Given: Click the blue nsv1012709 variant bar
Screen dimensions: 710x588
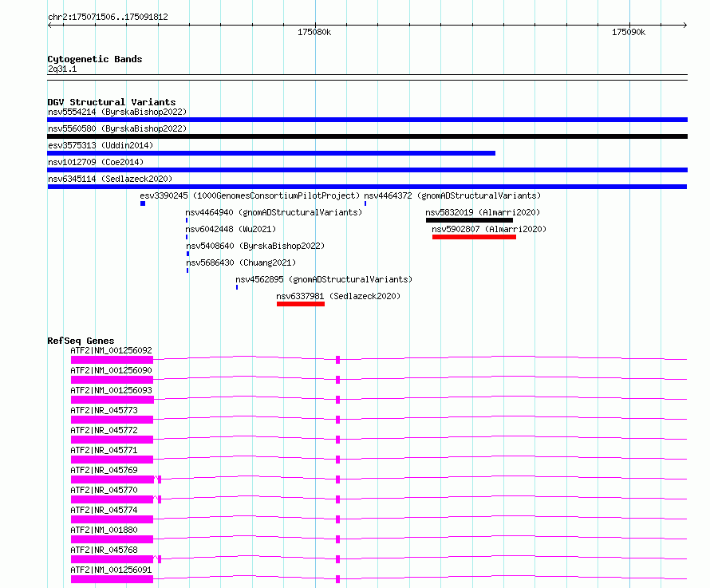Looking at the screenshot, I should coord(367,170).
